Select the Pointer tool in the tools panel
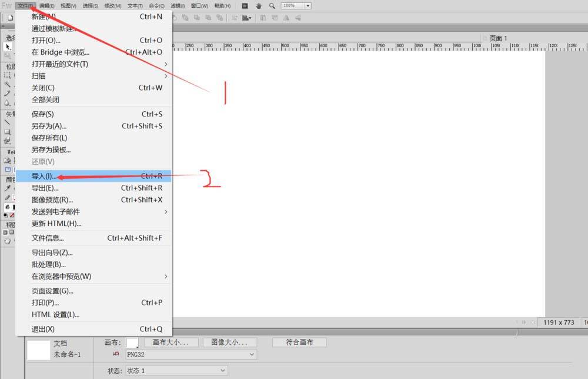This screenshot has width=588, height=379. [7, 46]
